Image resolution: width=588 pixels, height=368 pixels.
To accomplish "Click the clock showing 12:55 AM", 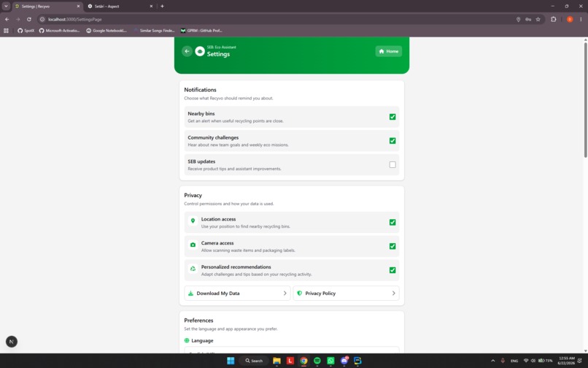I will tap(566, 361).
